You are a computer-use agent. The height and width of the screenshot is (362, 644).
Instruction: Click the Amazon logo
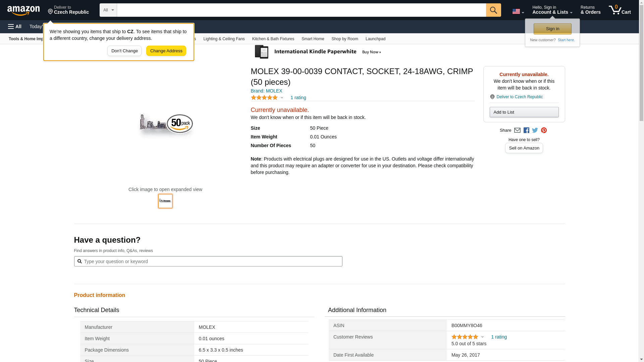(23, 10)
